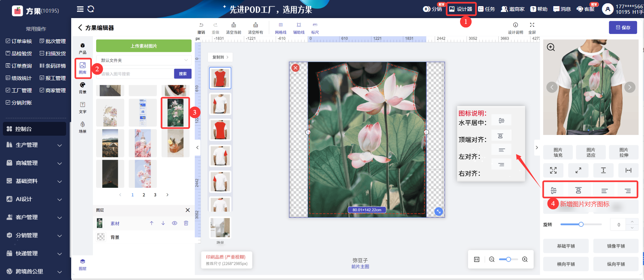Delete the 素材 layer
The height and width of the screenshot is (280, 644).
pos(186,223)
